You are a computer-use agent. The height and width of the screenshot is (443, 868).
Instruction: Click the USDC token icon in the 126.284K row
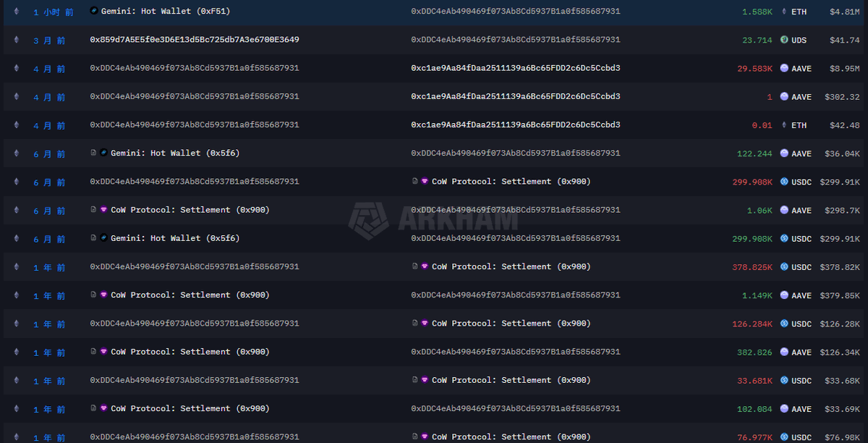[x=784, y=324]
